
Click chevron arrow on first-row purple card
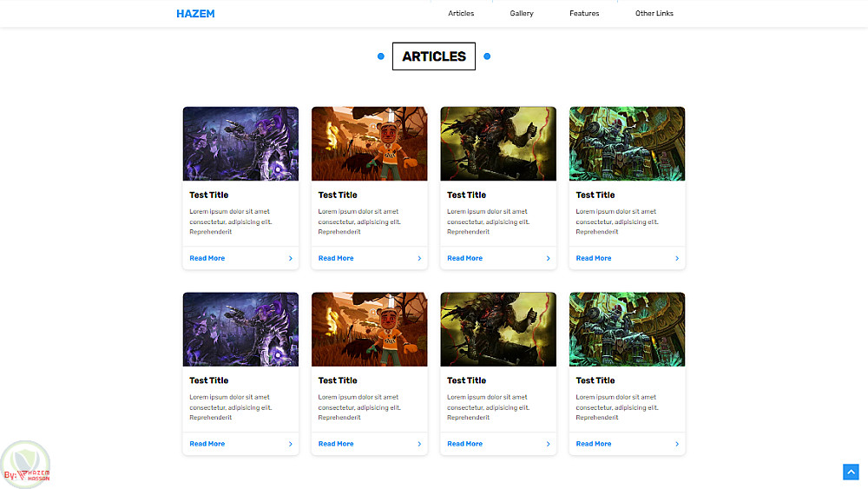pyautogui.click(x=291, y=258)
